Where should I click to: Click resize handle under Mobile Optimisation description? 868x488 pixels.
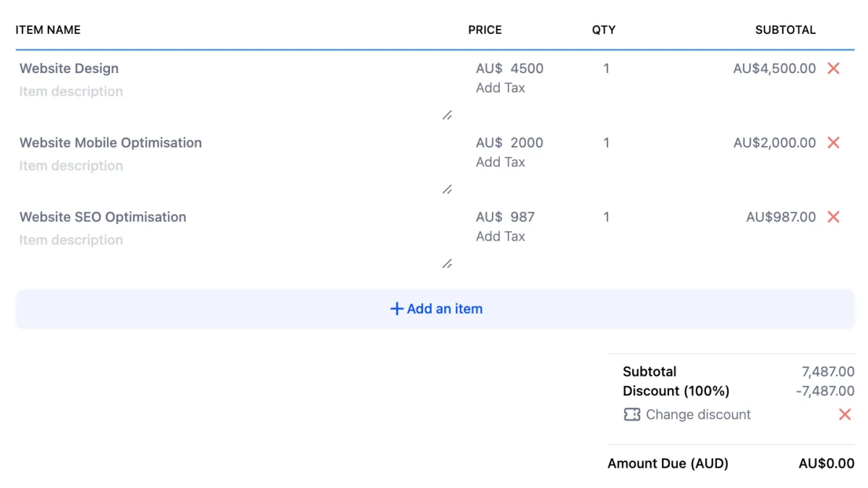[x=447, y=190]
